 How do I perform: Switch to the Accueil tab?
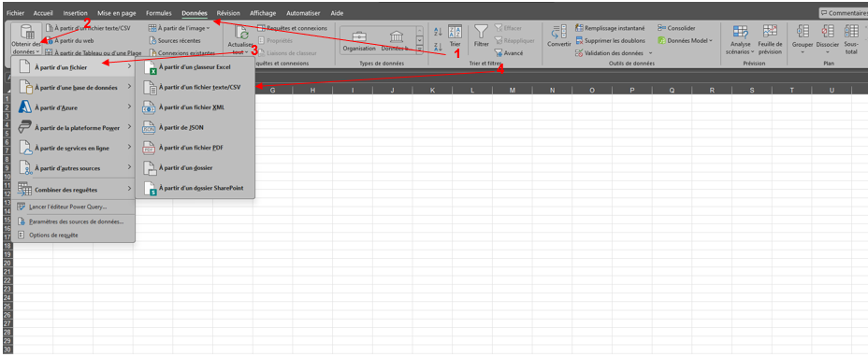43,13
